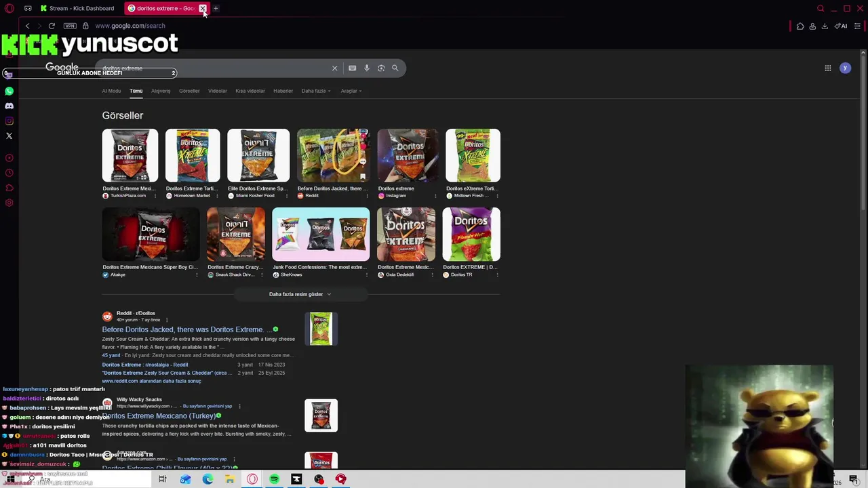This screenshot has width=868, height=488.
Task: Open Doritos Extreme : r/nostalgia link
Action: click(x=145, y=365)
